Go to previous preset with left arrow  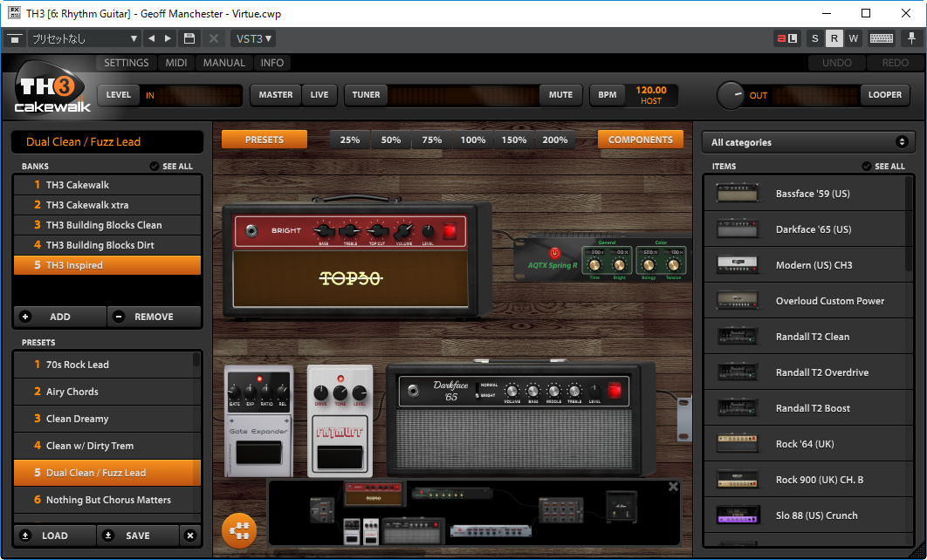(151, 38)
